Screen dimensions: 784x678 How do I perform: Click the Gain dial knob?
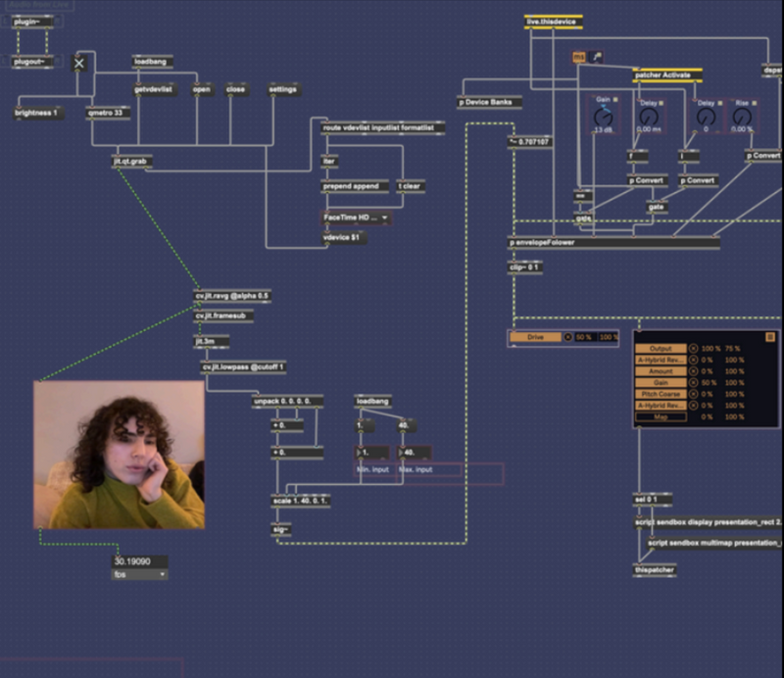click(x=604, y=116)
